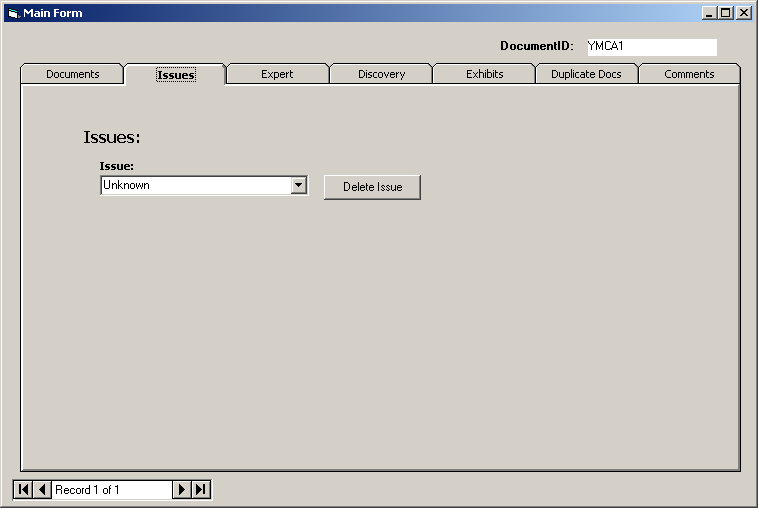Switch to the Documents tab
The image size is (758, 508).
pyautogui.click(x=72, y=74)
